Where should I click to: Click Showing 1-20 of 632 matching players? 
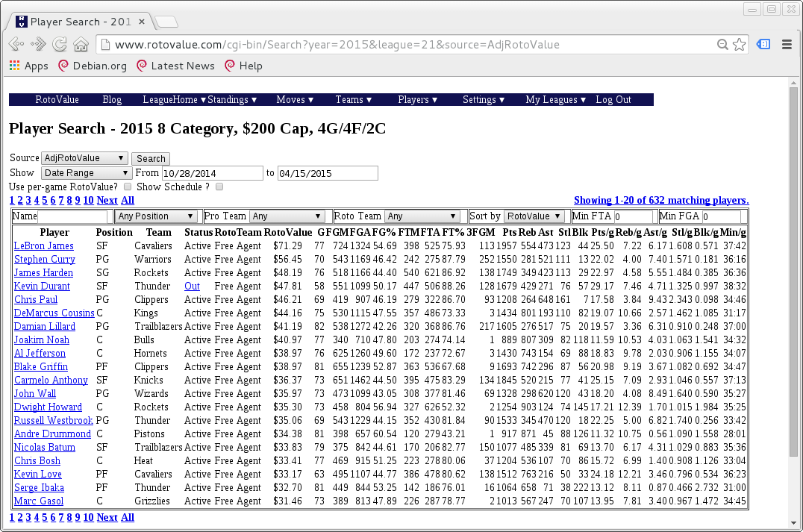click(661, 200)
